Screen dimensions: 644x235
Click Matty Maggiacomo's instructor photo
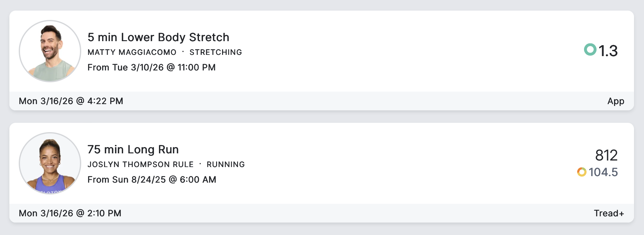tap(50, 51)
